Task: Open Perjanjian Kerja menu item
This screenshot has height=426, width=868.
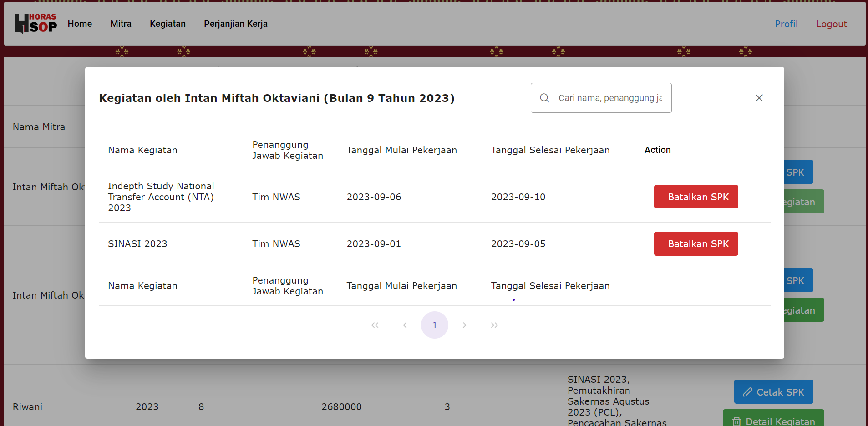Action: [235, 24]
